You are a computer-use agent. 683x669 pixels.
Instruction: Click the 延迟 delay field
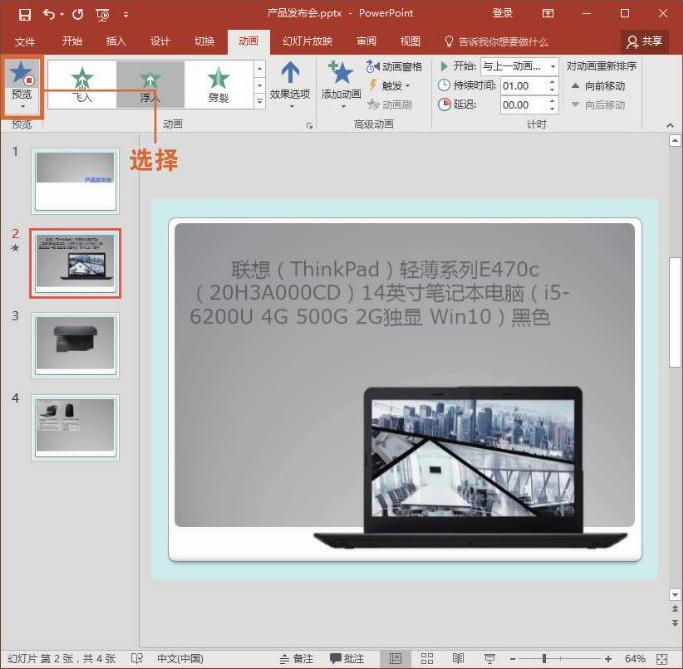pyautogui.click(x=524, y=105)
